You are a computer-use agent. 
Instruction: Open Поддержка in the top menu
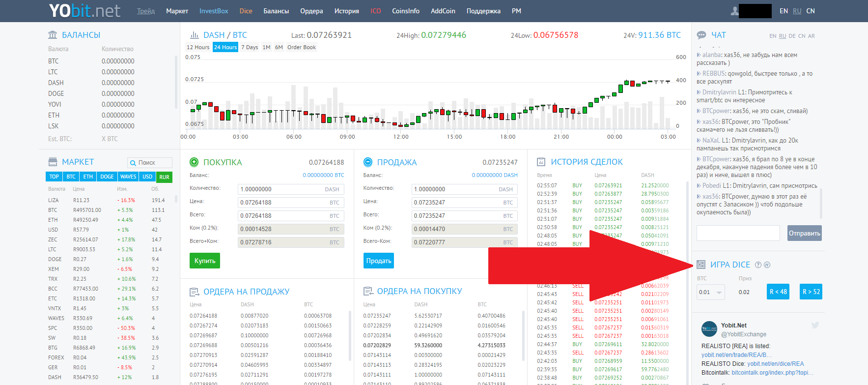pos(483,11)
